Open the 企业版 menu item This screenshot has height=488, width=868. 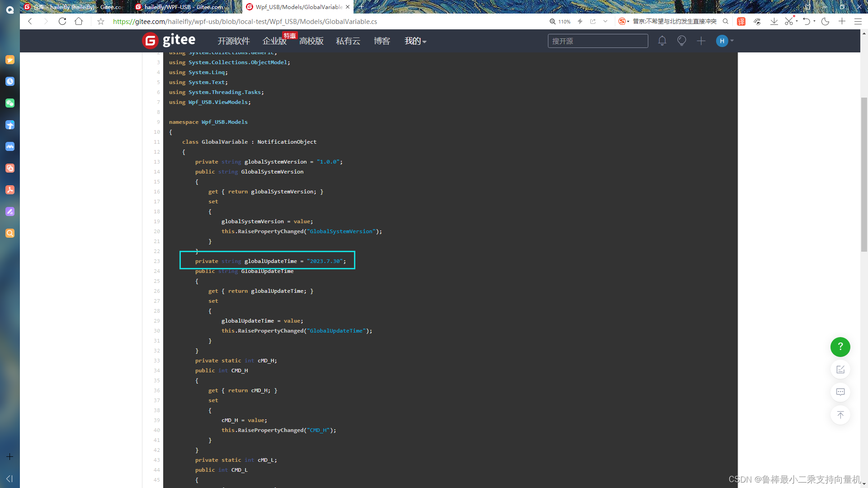click(x=274, y=41)
